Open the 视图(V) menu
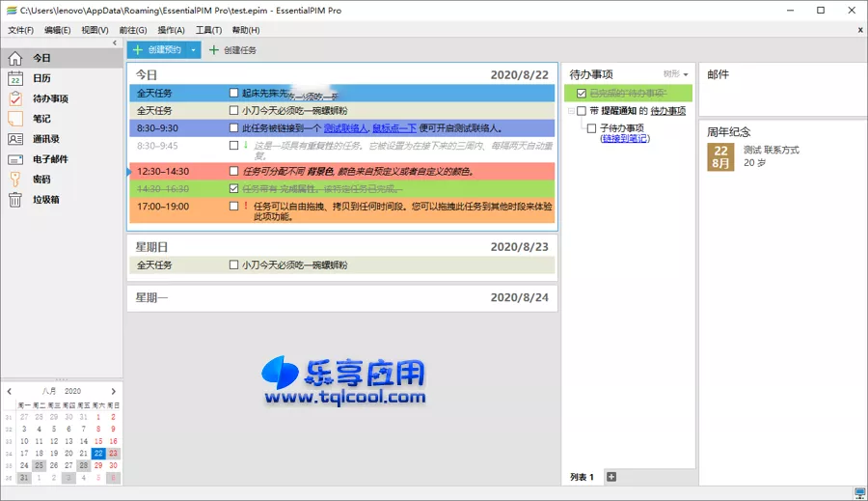 [95, 30]
